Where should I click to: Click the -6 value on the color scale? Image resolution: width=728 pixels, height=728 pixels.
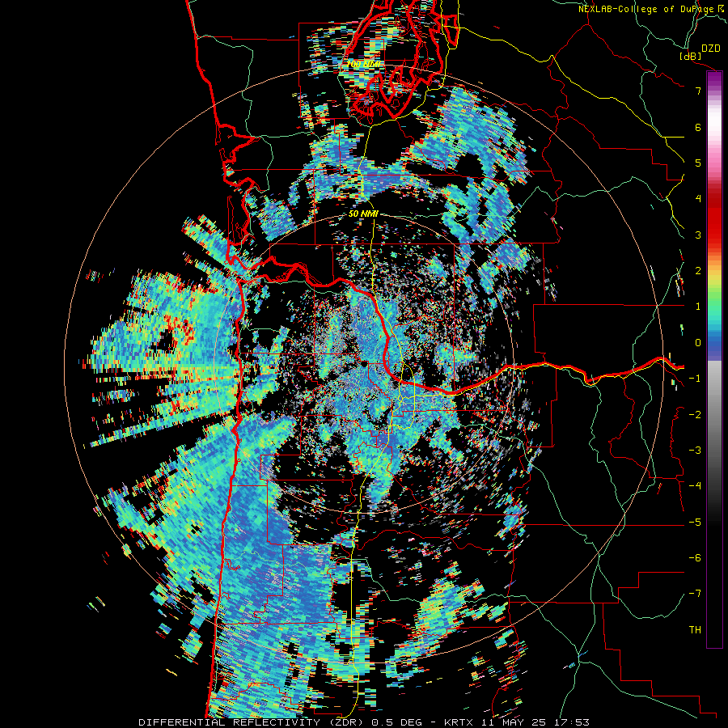[695, 558]
